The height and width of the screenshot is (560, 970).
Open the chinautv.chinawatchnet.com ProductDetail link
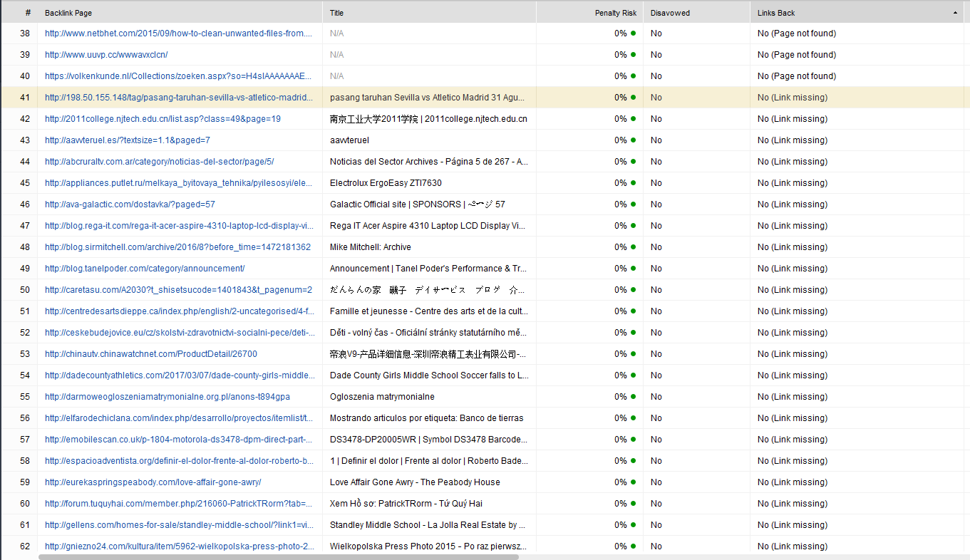coord(151,354)
